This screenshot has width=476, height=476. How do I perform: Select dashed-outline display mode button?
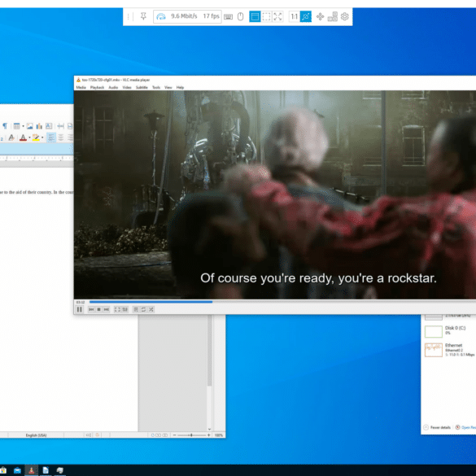coord(266,16)
